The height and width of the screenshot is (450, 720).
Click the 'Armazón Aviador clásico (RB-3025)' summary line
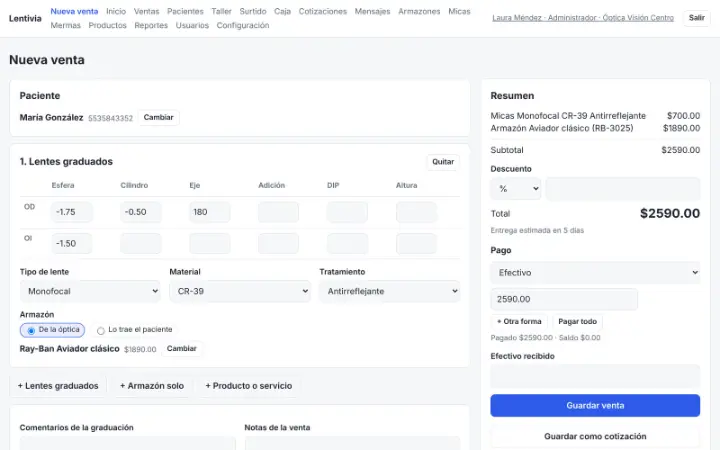[x=595, y=128]
